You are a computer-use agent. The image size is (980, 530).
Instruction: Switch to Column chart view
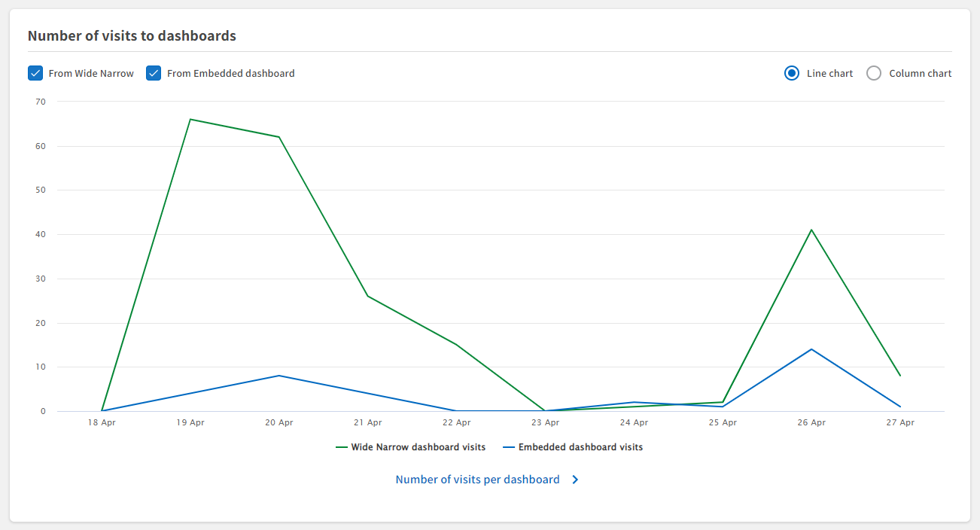point(874,73)
